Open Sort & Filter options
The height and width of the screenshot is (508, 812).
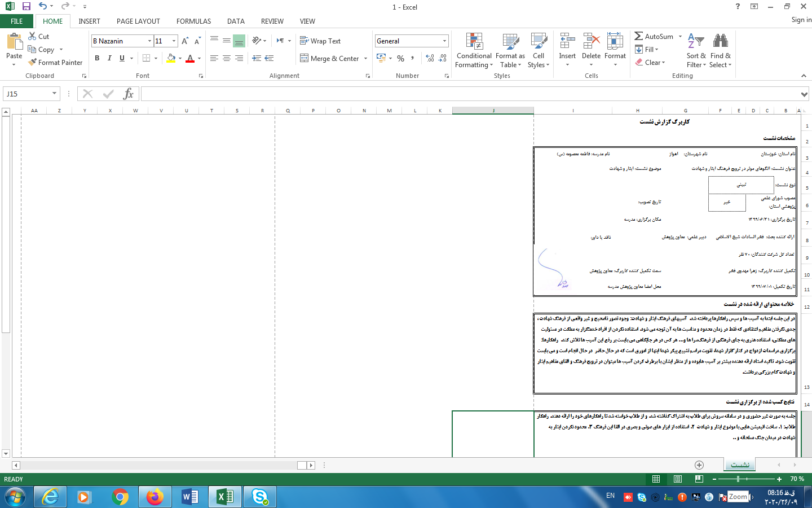tap(696, 51)
